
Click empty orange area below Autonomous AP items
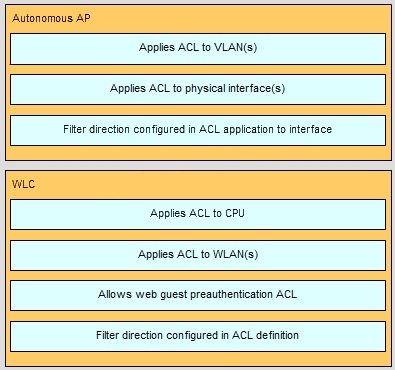click(198, 153)
